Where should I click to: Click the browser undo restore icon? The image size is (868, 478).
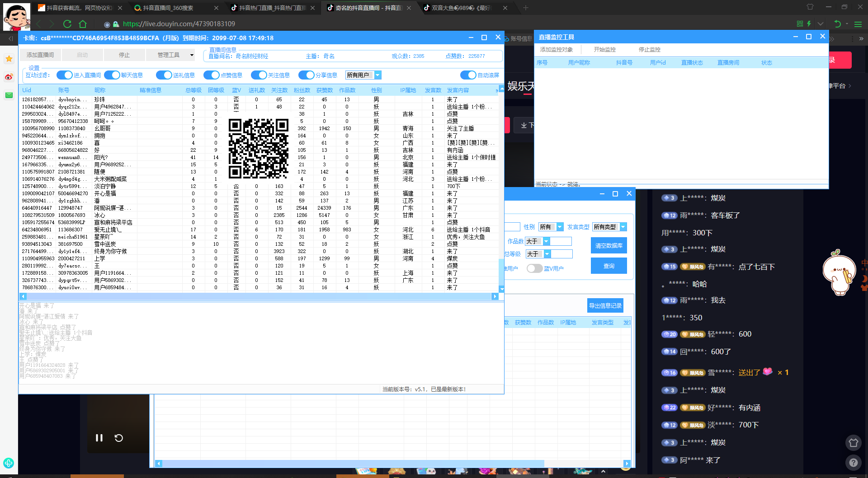tap(837, 24)
